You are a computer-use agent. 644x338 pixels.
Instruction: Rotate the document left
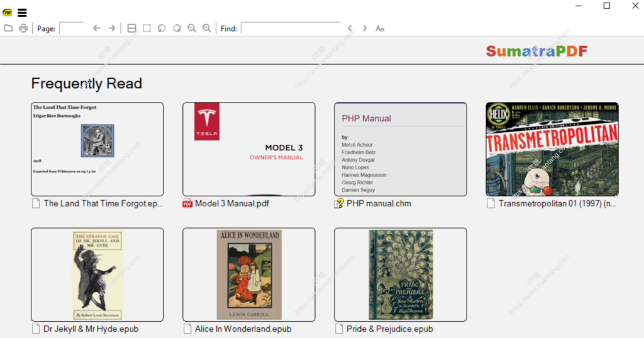[x=162, y=28]
